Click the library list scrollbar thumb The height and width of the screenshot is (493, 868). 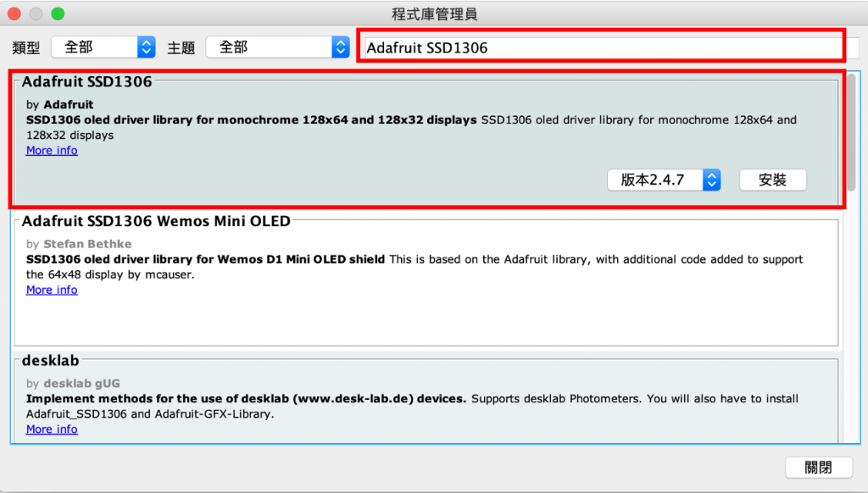pos(851,133)
